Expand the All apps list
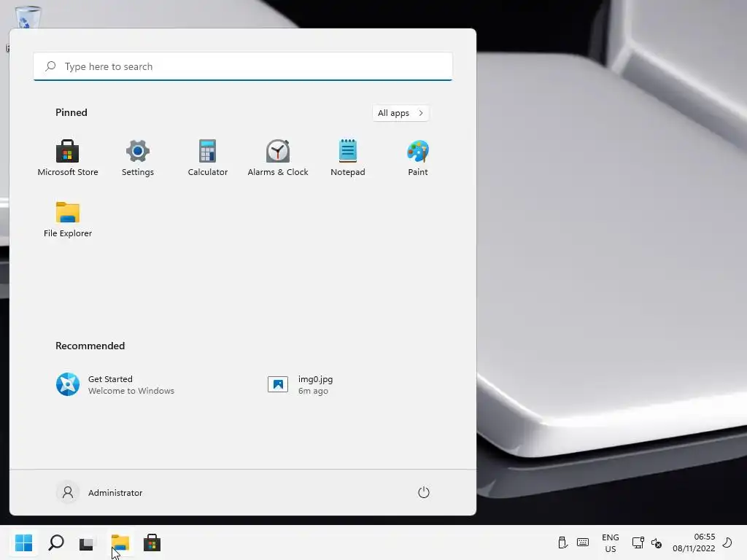 point(400,113)
